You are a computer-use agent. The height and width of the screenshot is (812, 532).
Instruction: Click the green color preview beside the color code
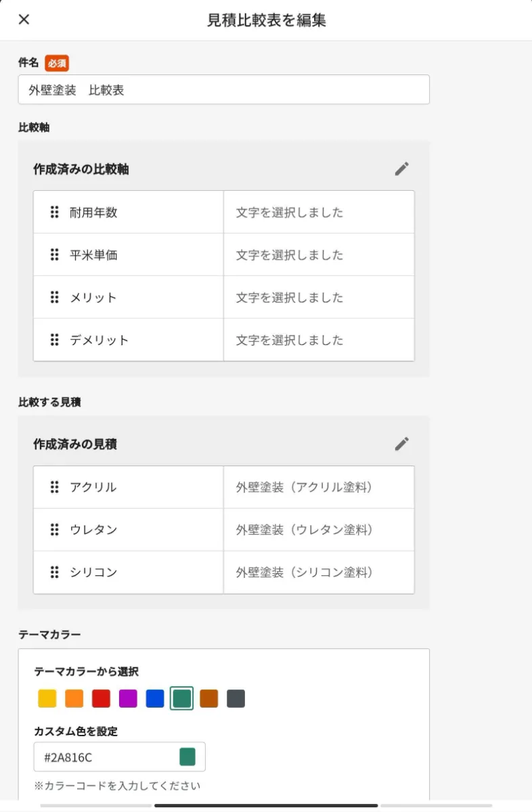[x=187, y=757]
